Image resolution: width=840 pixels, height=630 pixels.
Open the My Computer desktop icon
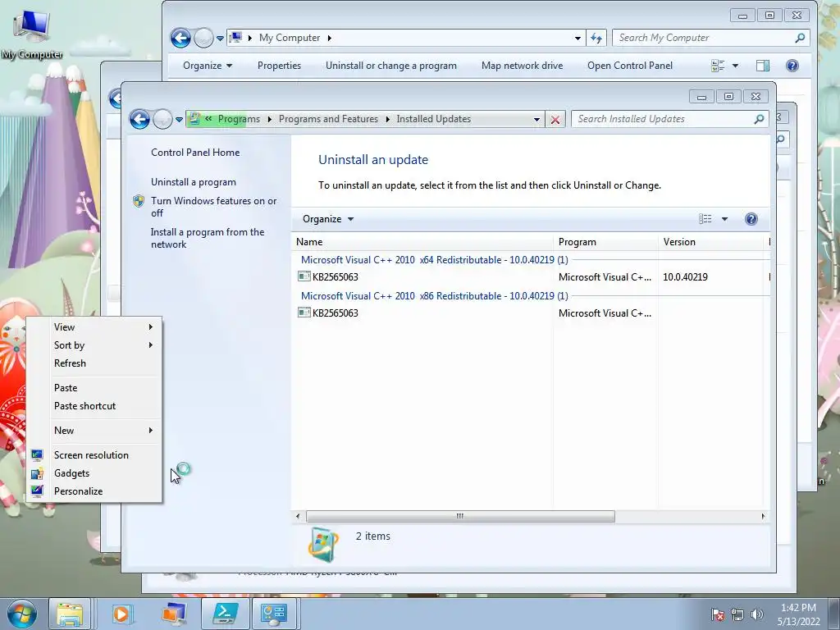32,34
